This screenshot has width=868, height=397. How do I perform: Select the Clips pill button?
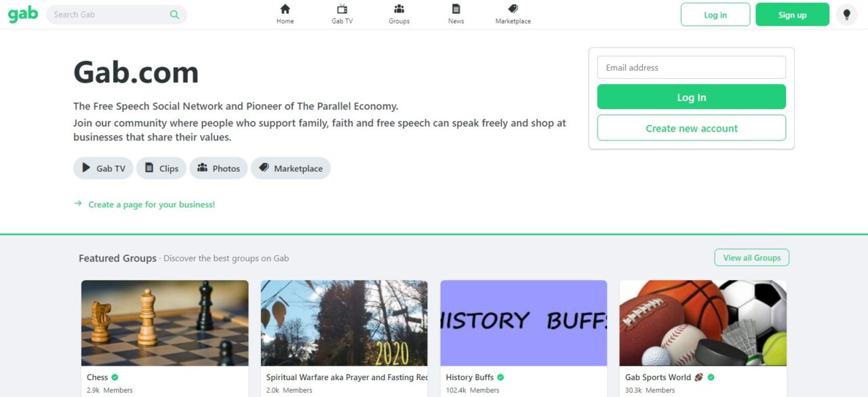point(161,168)
